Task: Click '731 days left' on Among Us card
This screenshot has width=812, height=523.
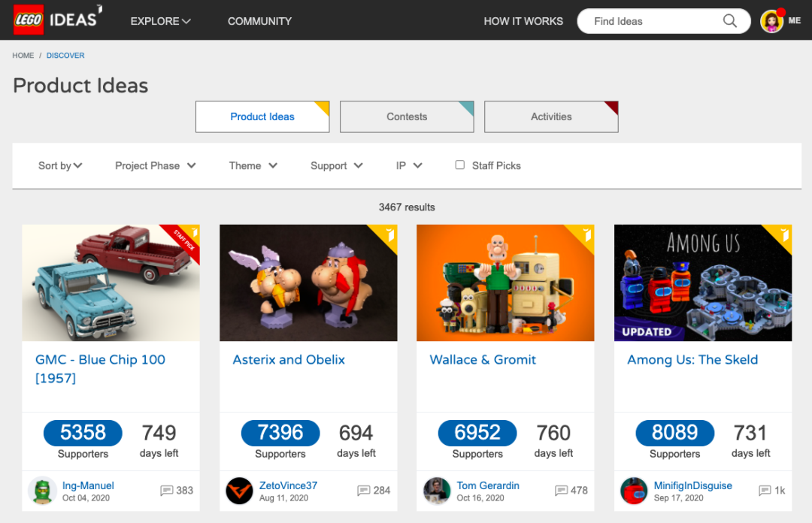Action: (x=751, y=441)
